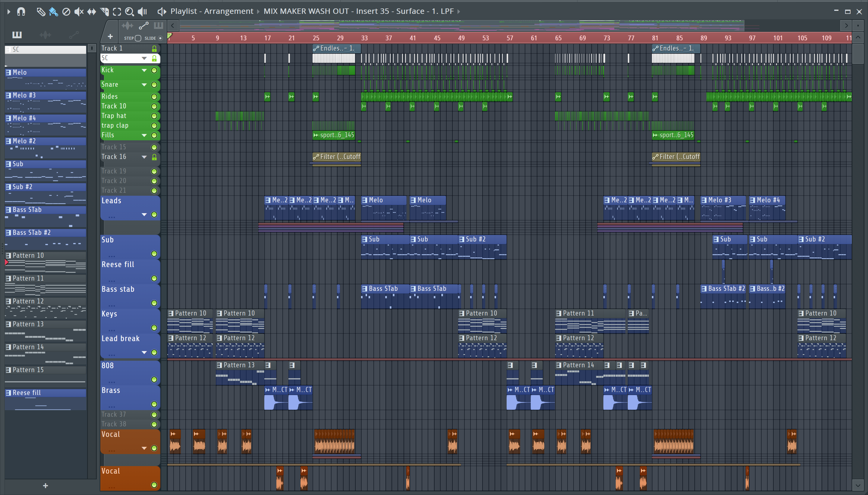This screenshot has width=868, height=495.
Task: Mute the 808 track
Action: pyautogui.click(x=154, y=379)
